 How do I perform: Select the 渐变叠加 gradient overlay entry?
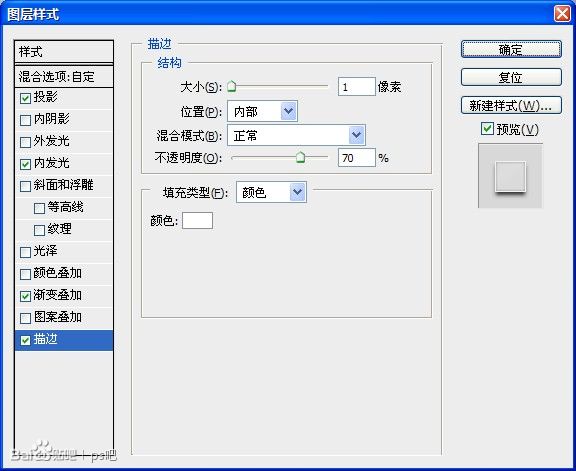tap(64, 295)
